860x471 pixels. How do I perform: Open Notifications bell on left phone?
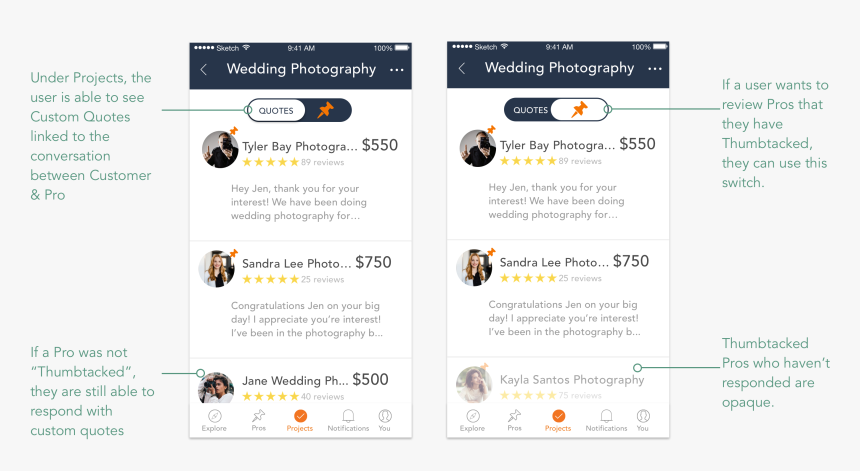[348, 421]
